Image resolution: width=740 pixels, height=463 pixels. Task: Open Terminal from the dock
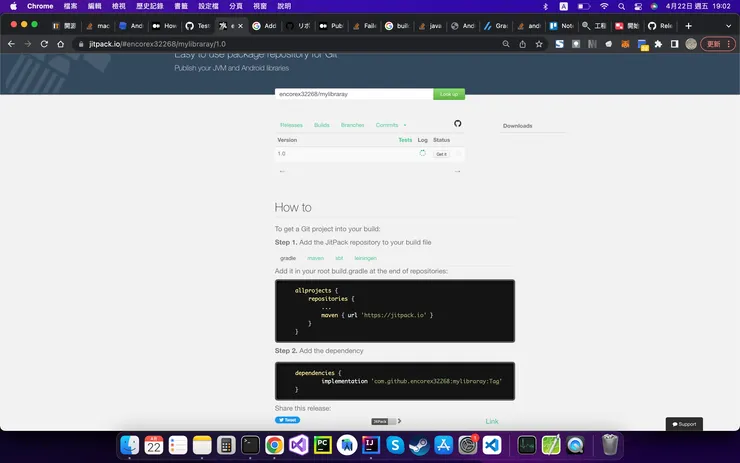250,445
